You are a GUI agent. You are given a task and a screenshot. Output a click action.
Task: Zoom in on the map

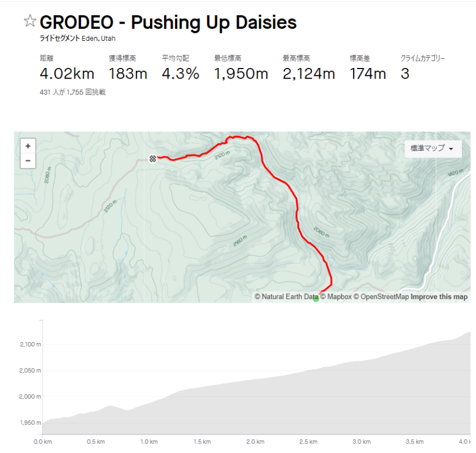pyautogui.click(x=28, y=146)
